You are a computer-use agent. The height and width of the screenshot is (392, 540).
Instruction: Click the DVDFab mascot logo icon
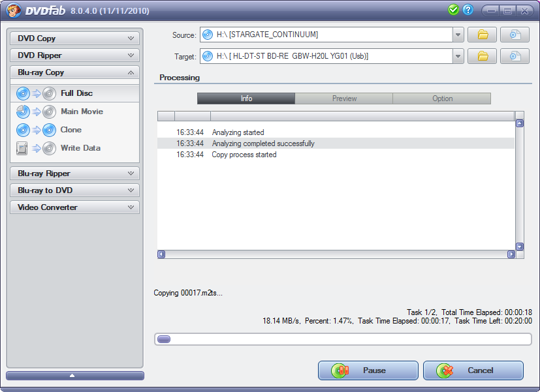(13, 10)
